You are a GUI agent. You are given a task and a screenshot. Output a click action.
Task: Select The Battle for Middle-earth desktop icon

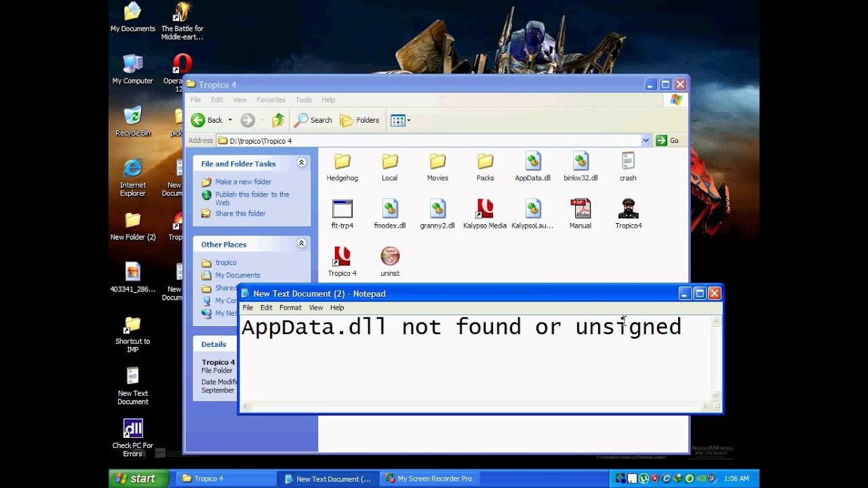(x=182, y=21)
